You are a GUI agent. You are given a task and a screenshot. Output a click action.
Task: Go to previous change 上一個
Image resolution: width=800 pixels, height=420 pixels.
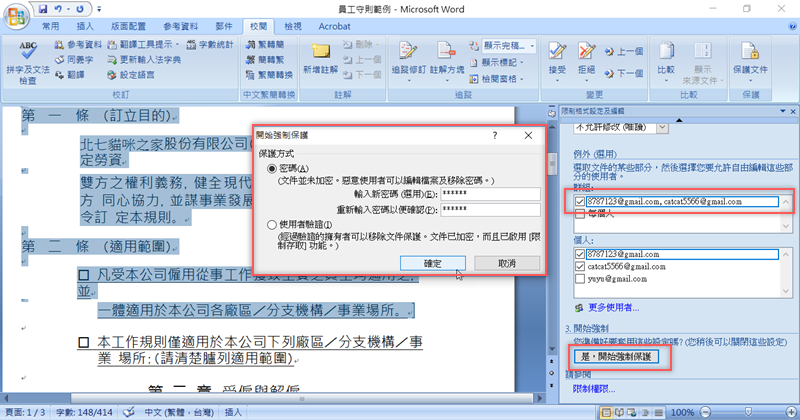pos(624,52)
